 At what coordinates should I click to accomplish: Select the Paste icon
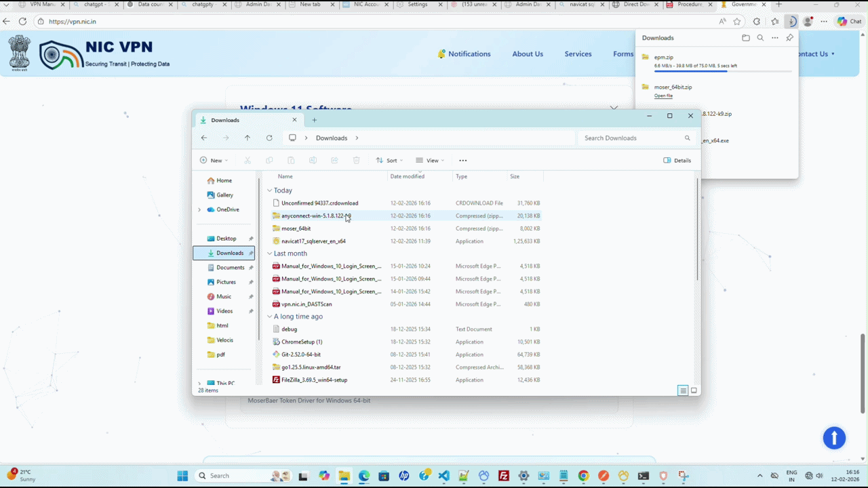pos(291,160)
